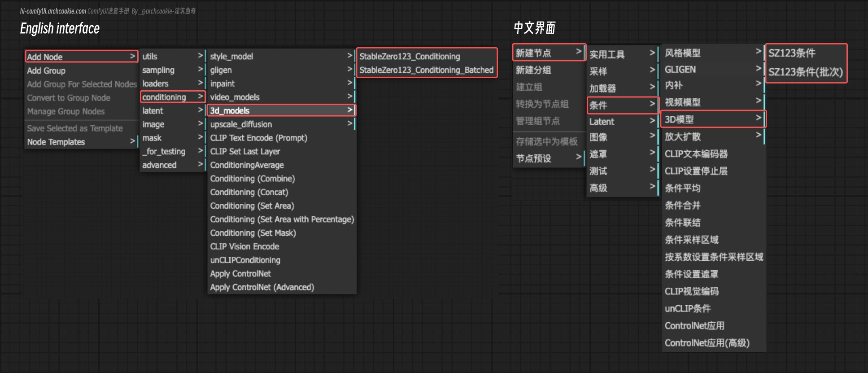Add CLIP Vision Encode node
868x373 pixels.
282,246
